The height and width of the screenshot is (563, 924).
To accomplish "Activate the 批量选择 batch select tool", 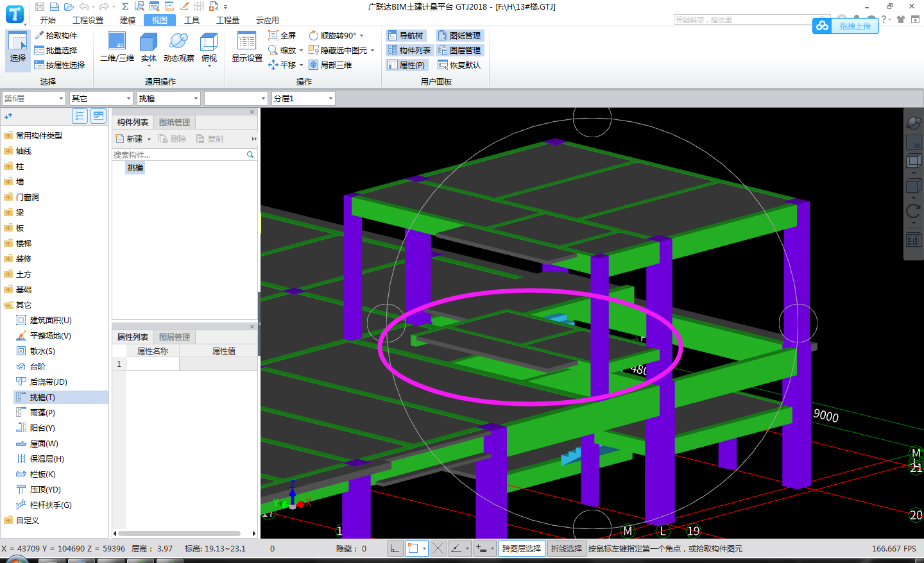I will 56,50.
